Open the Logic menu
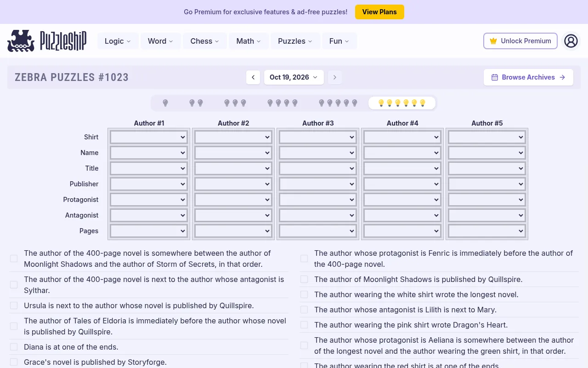This screenshot has width=588, height=368. click(x=118, y=41)
